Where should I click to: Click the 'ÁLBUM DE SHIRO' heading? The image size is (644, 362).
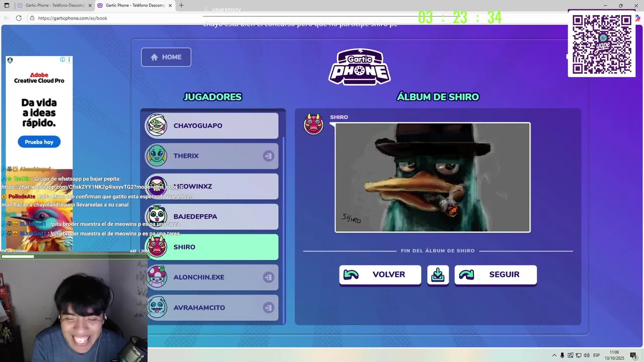438,97
